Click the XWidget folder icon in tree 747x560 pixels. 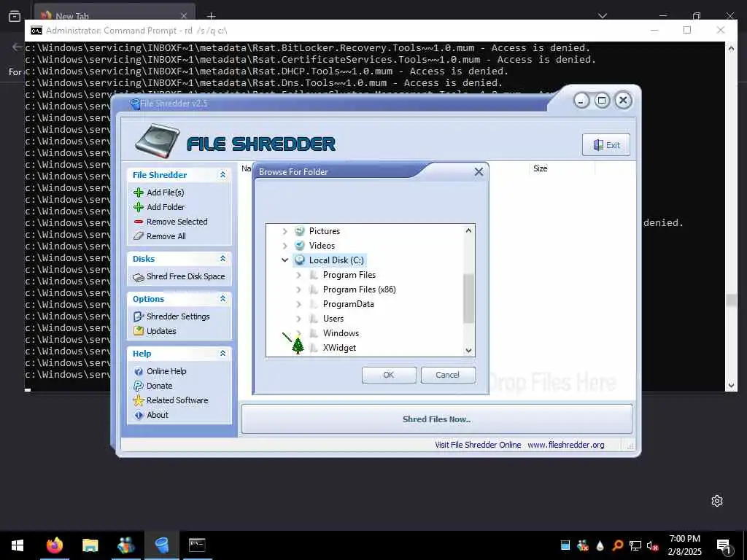[x=314, y=348]
